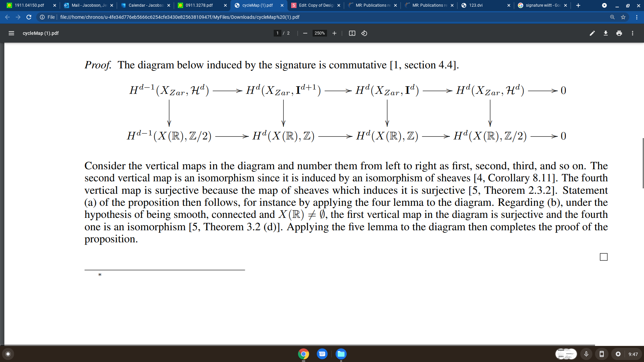Download the PDF file
Viewport: 644px width, 362px height.
click(x=605, y=33)
